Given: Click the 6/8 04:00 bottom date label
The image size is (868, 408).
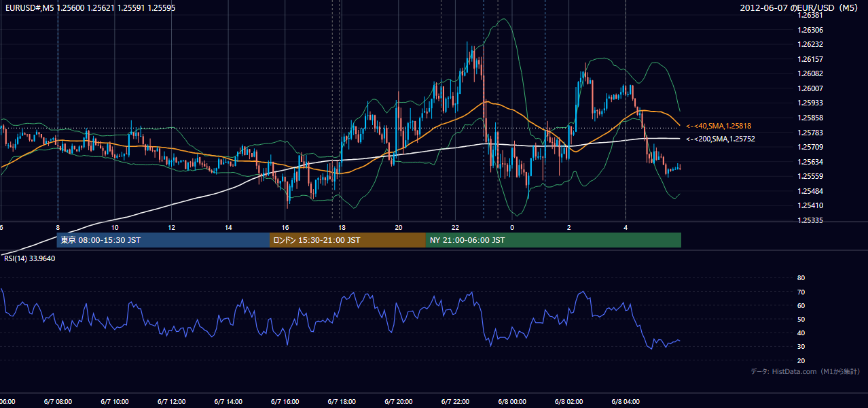Looking at the screenshot, I should [626, 402].
